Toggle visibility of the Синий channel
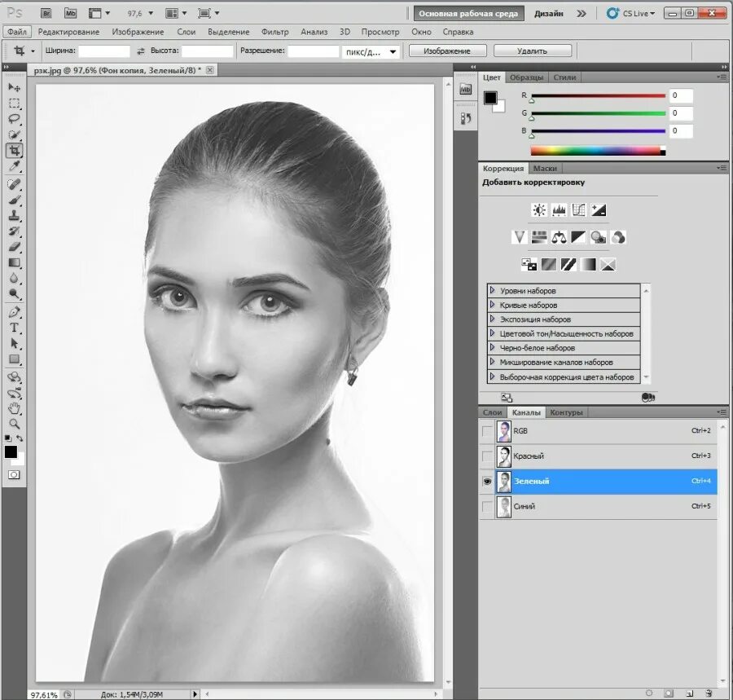 487,507
